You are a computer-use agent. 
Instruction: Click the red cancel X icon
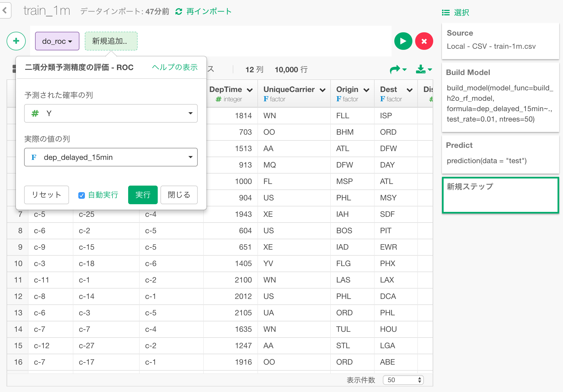point(424,41)
